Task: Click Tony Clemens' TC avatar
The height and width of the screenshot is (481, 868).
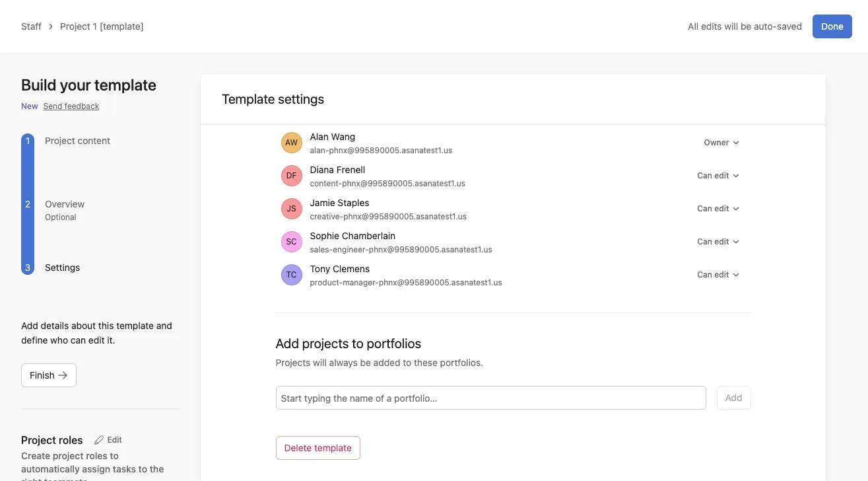Action: 291,275
